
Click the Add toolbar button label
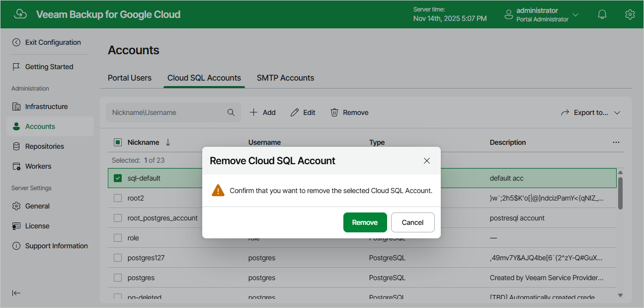pos(269,112)
